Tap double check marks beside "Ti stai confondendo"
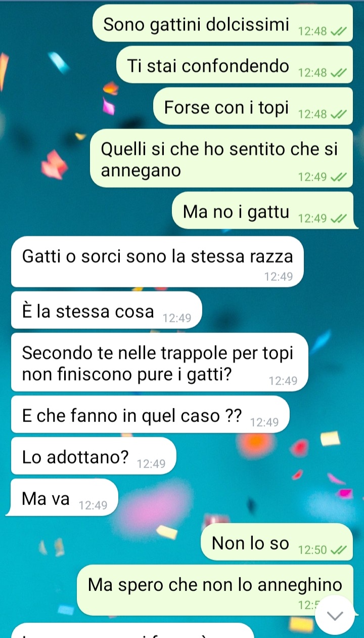This screenshot has width=364, height=638. tap(338, 73)
